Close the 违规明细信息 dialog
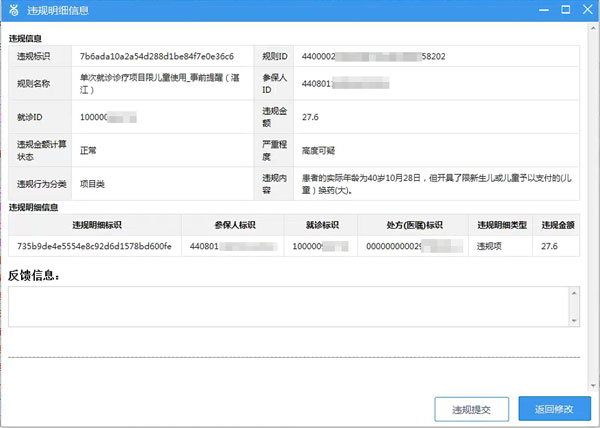Screen dimensions: 600x428 coord(586,11)
